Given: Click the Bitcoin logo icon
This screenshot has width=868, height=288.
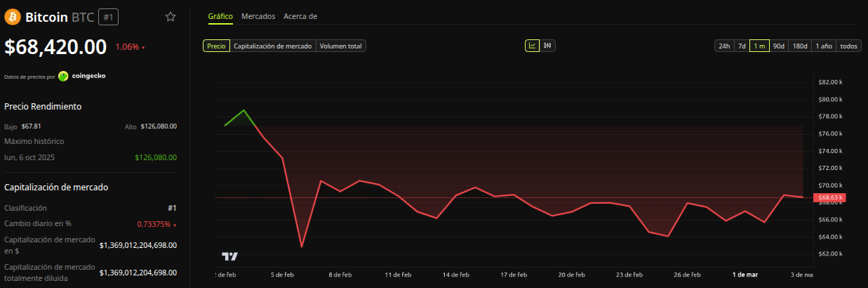Looking at the screenshot, I should pos(13,17).
